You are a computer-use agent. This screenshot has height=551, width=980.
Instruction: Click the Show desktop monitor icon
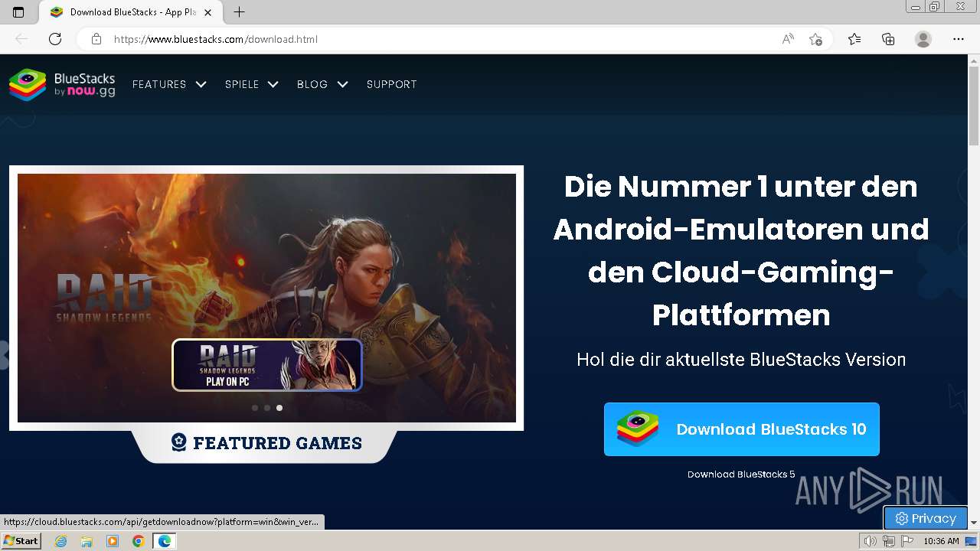point(972,541)
